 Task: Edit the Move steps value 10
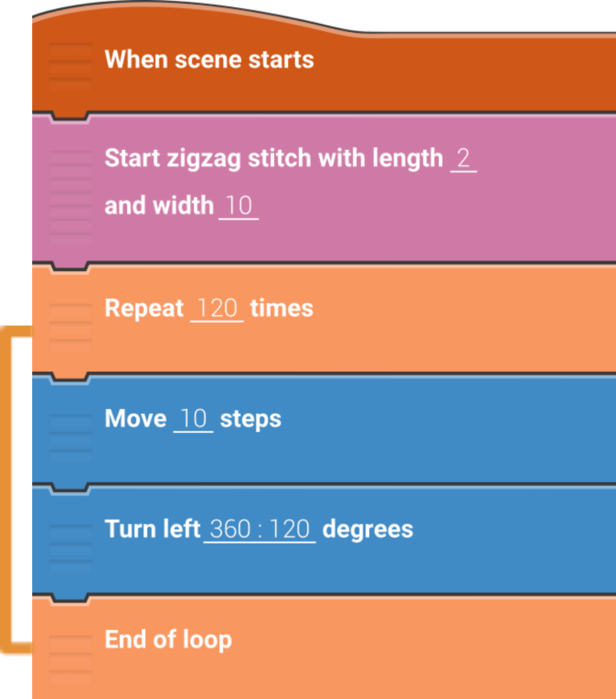point(193,418)
